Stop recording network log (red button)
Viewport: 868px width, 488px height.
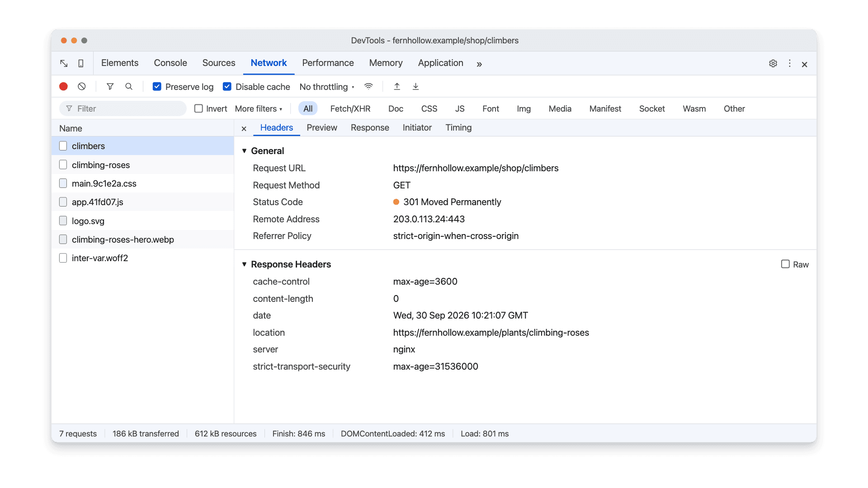(x=63, y=86)
